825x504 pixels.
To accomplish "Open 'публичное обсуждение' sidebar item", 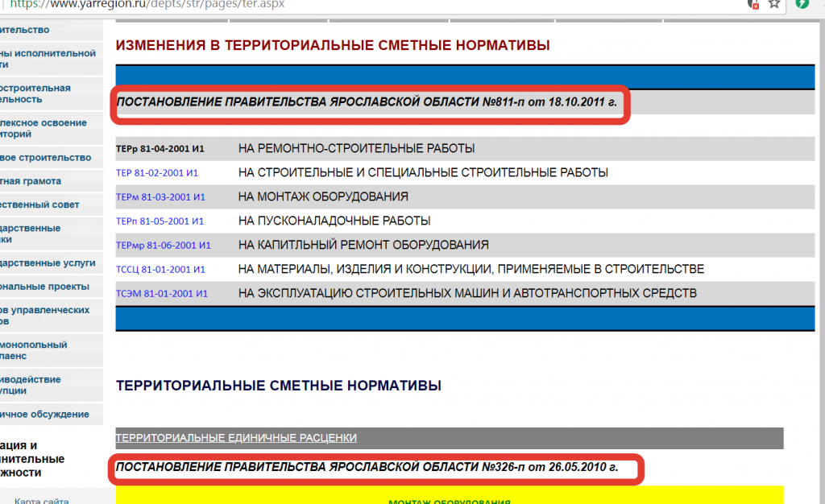I will 44,415.
